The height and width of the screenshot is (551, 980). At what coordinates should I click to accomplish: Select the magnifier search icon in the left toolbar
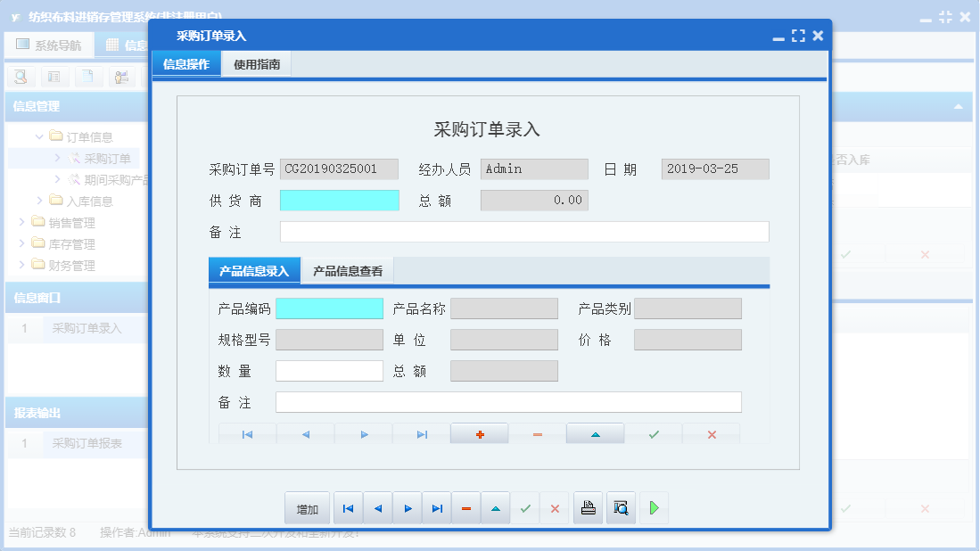(x=20, y=77)
